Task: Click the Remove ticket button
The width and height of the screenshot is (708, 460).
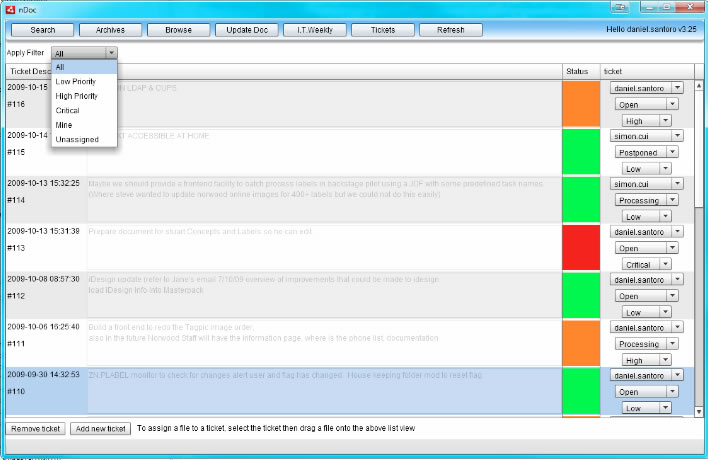Action: point(35,428)
